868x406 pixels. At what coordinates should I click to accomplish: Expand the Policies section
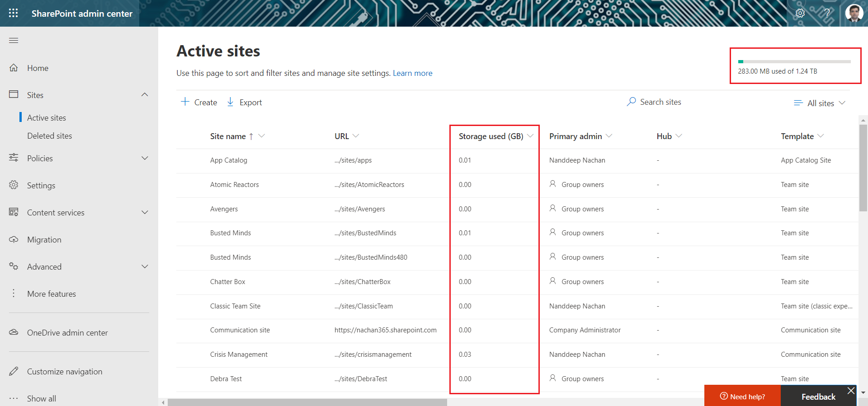pyautogui.click(x=145, y=158)
